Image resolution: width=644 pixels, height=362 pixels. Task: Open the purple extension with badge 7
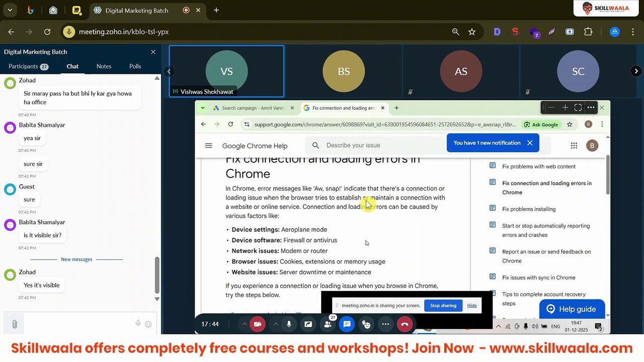coord(534,32)
